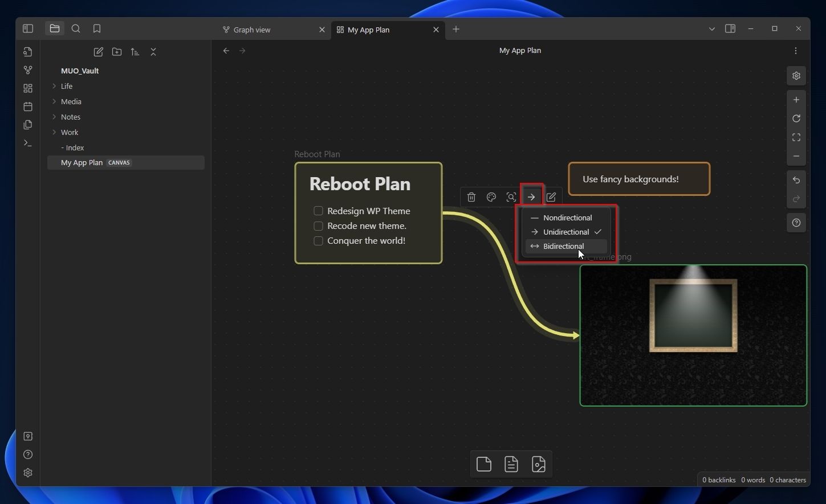Reset canvas zoom level
Viewport: 826px width, 504px height.
pos(796,118)
